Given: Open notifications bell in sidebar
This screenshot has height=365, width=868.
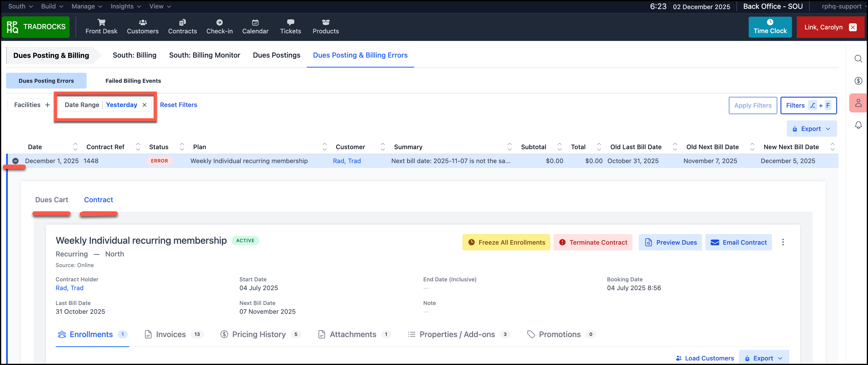Looking at the screenshot, I should pos(858,125).
